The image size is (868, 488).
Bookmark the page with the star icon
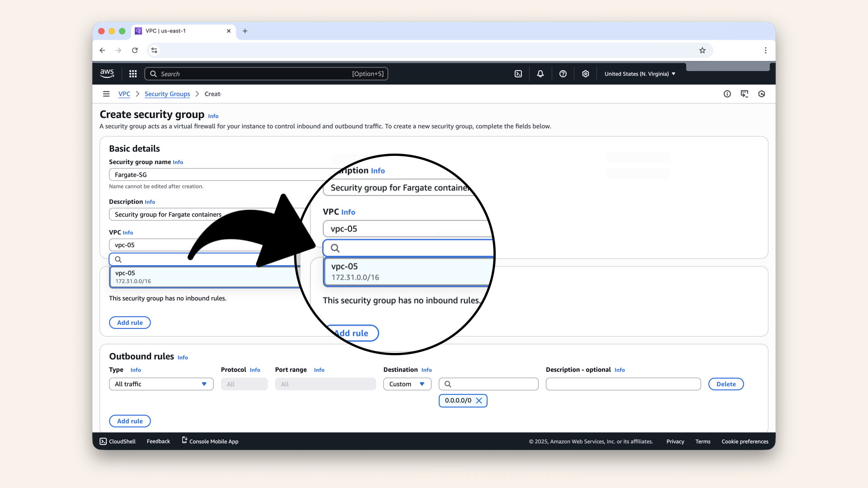point(703,50)
